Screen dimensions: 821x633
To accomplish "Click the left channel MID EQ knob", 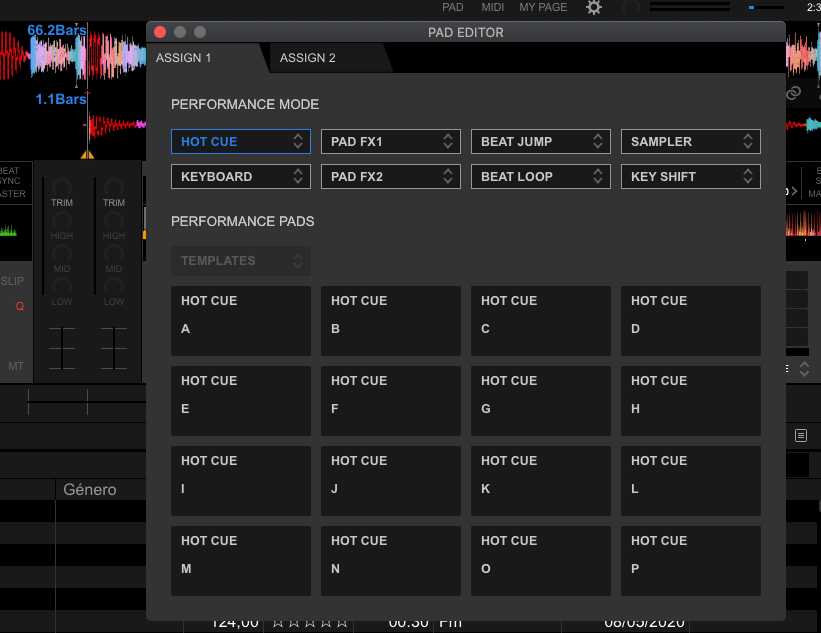I will 62,253.
